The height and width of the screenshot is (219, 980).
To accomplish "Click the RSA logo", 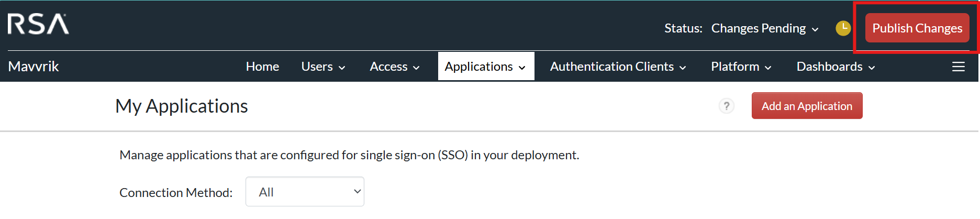I will point(38,25).
